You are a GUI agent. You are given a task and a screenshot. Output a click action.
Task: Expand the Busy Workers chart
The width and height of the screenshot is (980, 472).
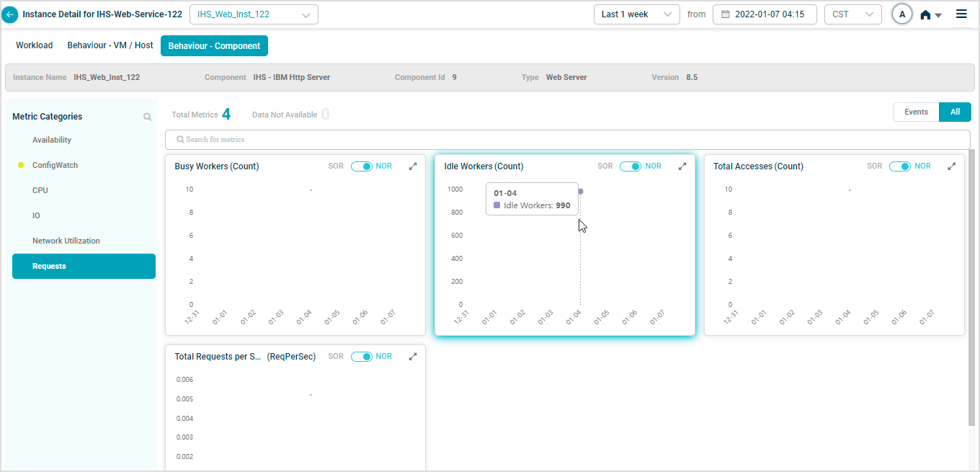tap(413, 166)
